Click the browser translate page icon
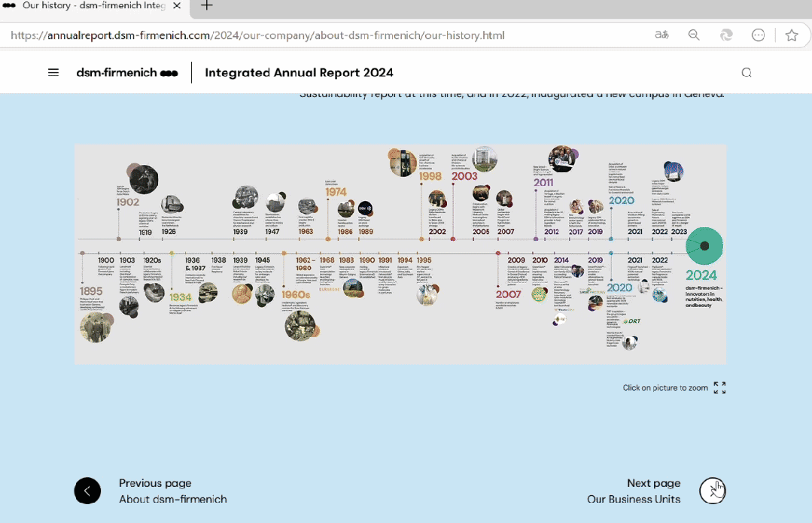This screenshot has width=812, height=523. point(661,35)
